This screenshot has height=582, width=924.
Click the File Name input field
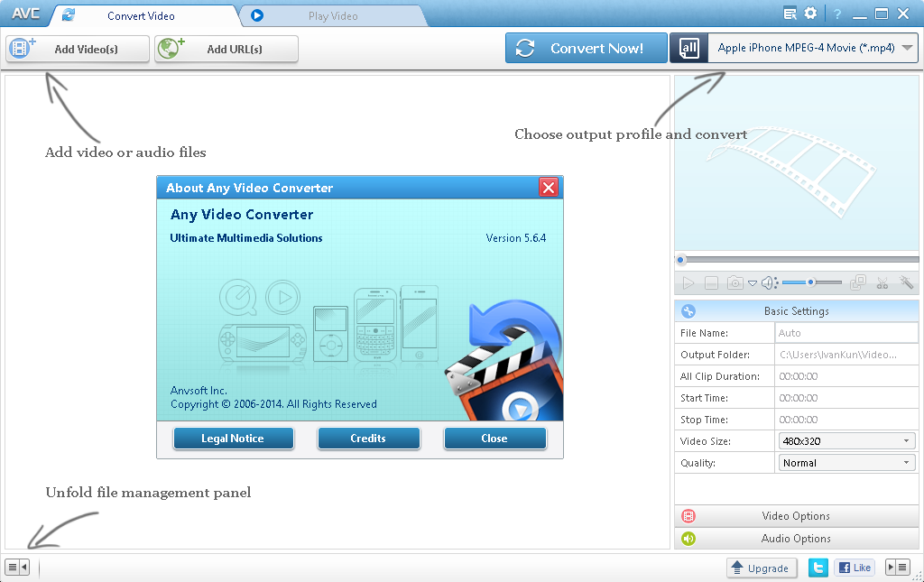(846, 333)
